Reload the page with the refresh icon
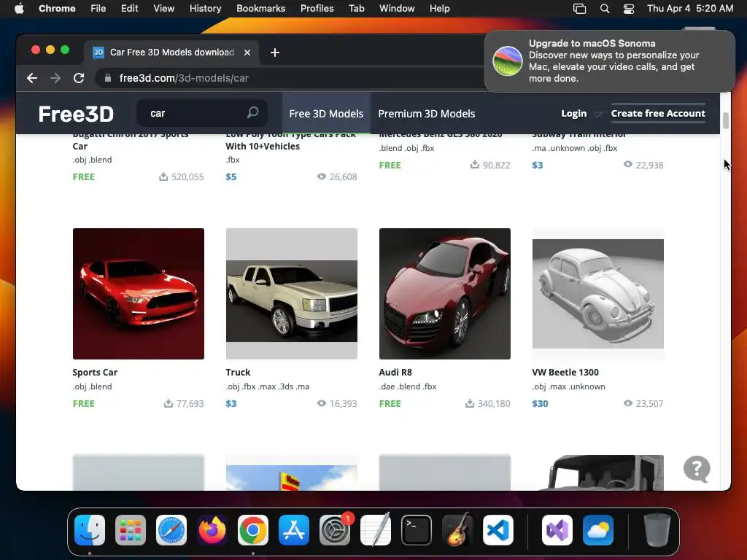The width and height of the screenshot is (747, 560). tap(79, 78)
